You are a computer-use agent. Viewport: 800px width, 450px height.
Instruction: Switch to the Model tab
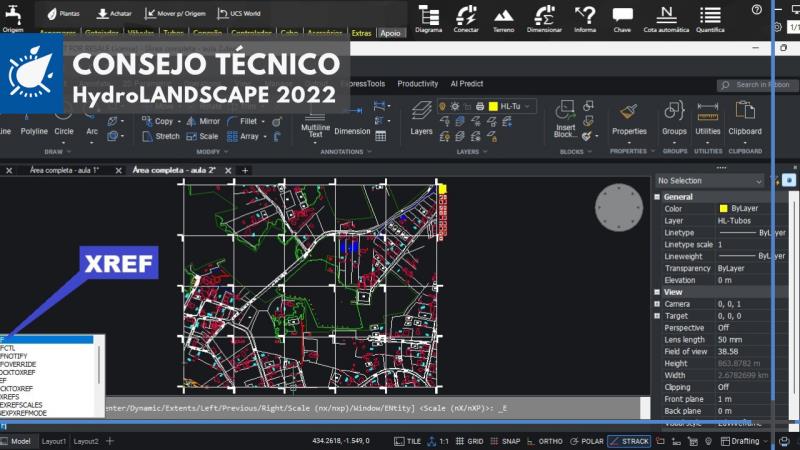pos(20,441)
